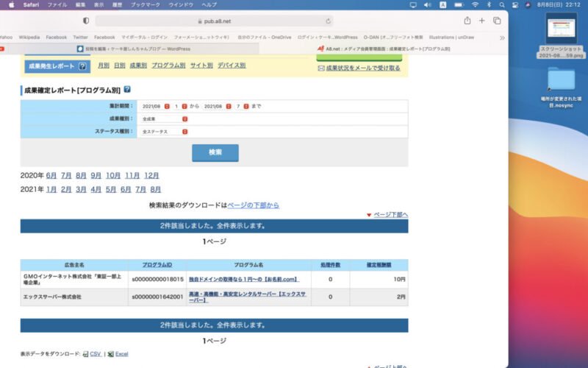
Task: Select the プログラム別 report link
Action: pos(168,66)
